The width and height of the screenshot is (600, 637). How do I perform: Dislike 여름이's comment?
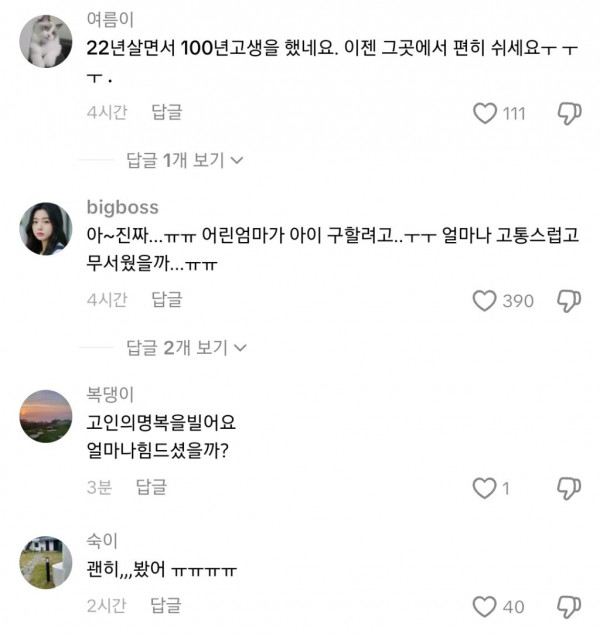pyautogui.click(x=569, y=113)
